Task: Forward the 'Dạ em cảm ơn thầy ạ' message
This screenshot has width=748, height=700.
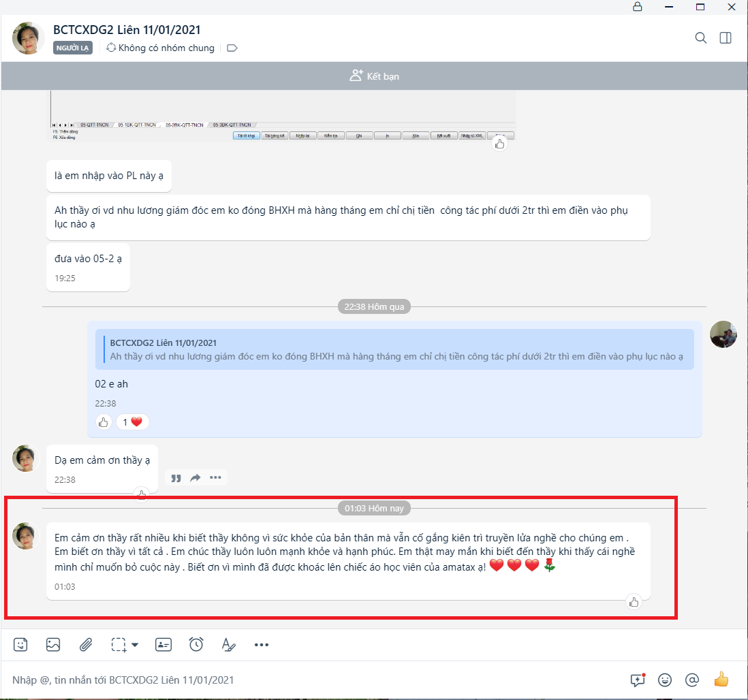Action: tap(196, 478)
